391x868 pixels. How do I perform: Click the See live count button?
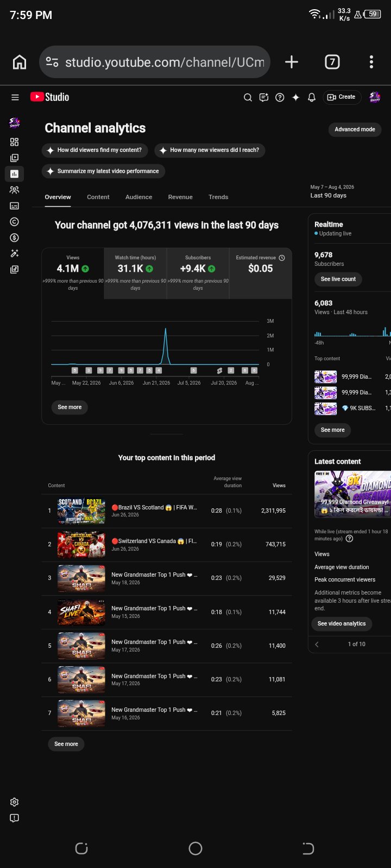338,279
